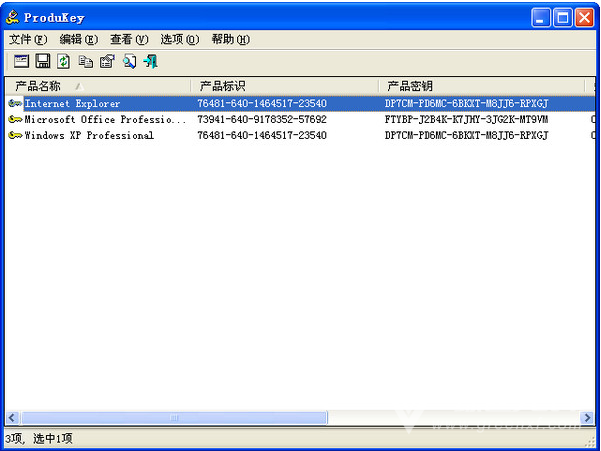Open the 帮助(H) menu

230,39
